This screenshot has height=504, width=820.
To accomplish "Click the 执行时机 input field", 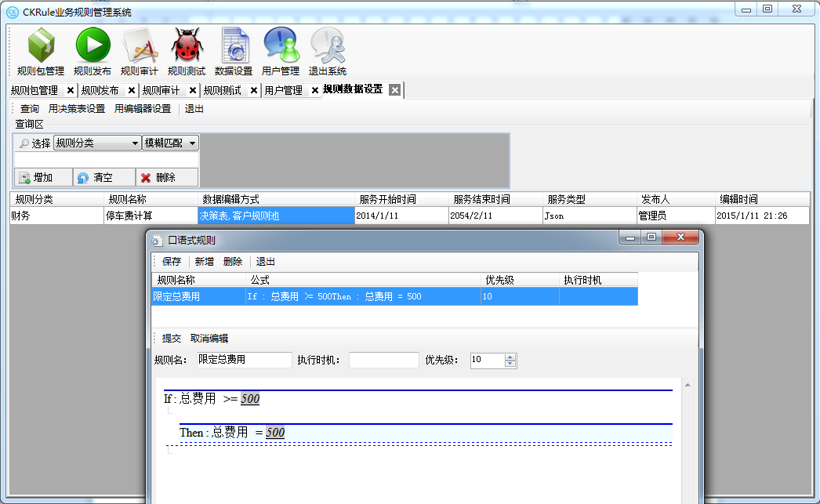I will point(384,360).
